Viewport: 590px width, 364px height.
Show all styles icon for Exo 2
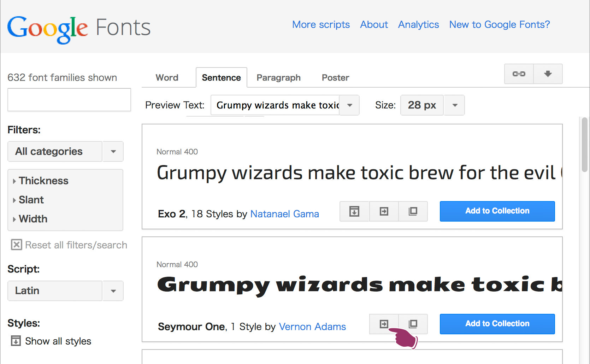(x=354, y=211)
